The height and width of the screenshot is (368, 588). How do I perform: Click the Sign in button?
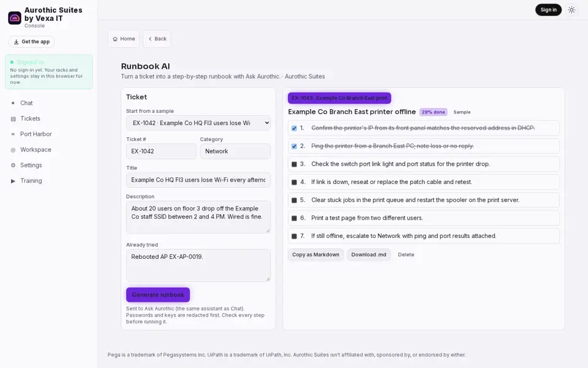pos(548,10)
